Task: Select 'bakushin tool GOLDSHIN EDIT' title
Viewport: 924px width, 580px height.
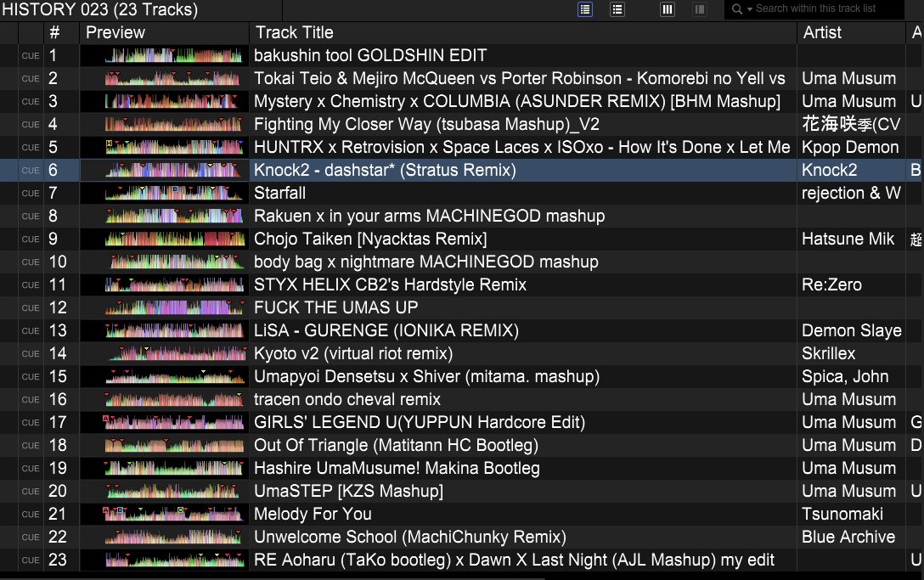Action: [x=370, y=55]
